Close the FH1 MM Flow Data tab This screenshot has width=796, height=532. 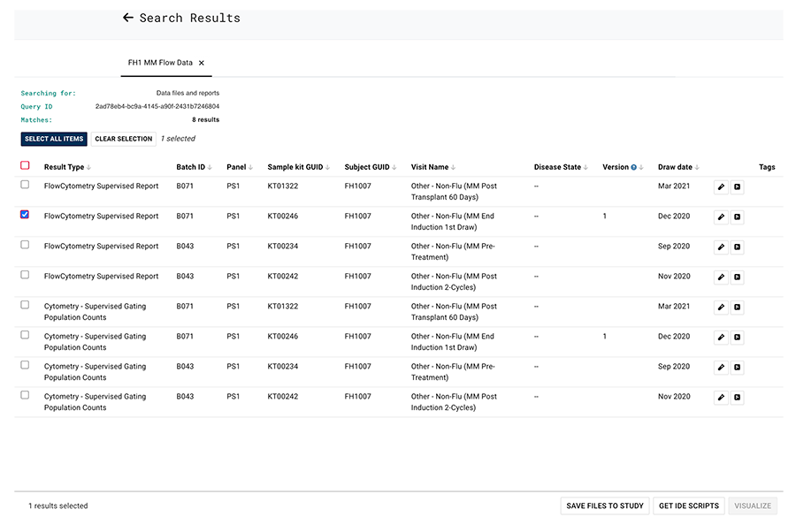point(202,63)
